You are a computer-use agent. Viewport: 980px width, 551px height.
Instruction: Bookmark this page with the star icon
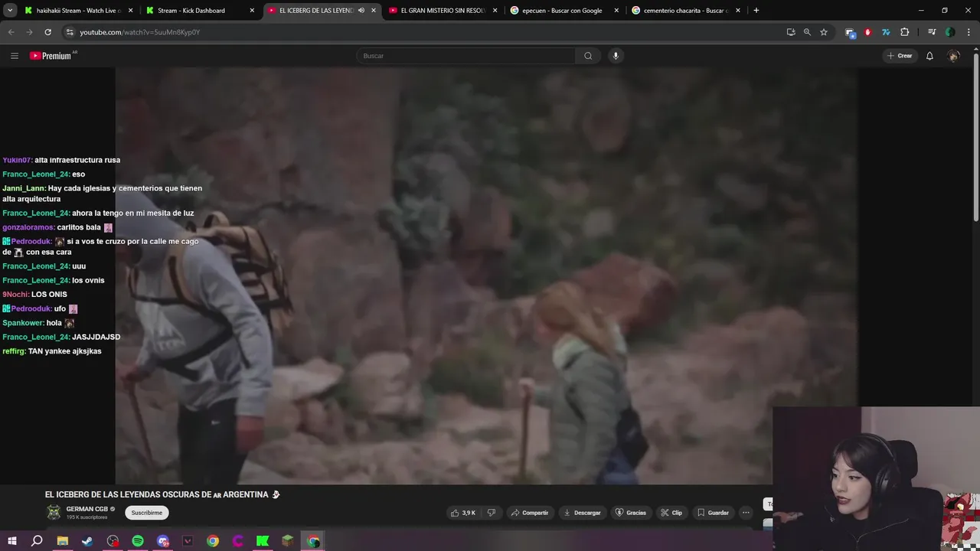(824, 32)
